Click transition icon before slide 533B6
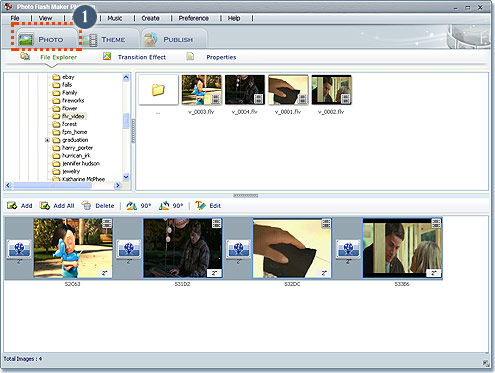Image resolution: width=495 pixels, height=373 pixels. (348, 249)
